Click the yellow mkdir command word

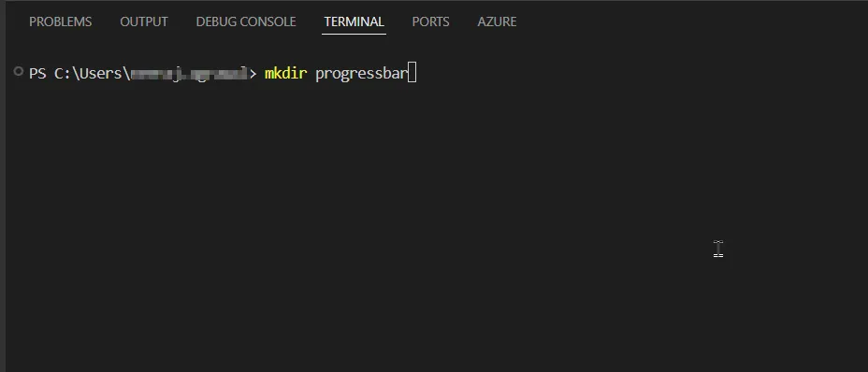click(285, 73)
